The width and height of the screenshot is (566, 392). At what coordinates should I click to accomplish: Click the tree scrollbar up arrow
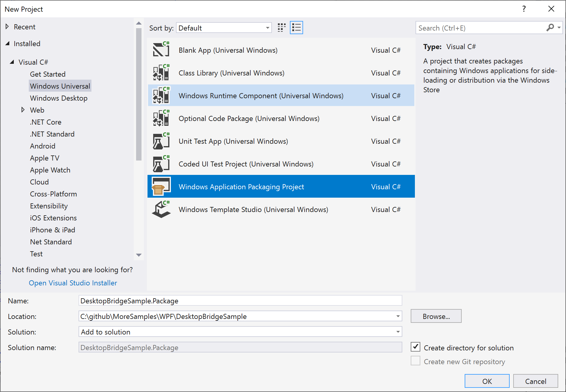tap(139, 23)
